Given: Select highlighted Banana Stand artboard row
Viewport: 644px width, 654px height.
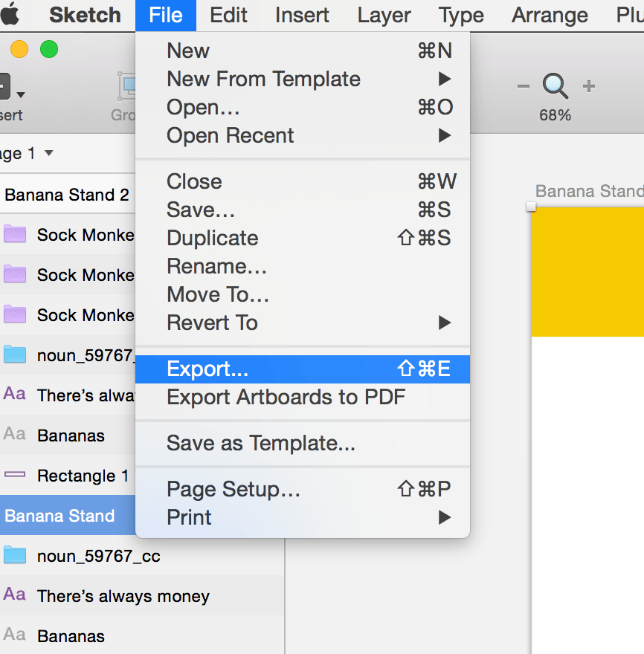Looking at the screenshot, I should pos(68,516).
